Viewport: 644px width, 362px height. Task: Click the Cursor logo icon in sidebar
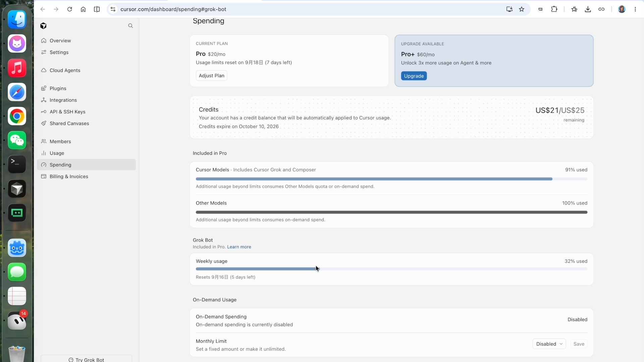click(43, 26)
